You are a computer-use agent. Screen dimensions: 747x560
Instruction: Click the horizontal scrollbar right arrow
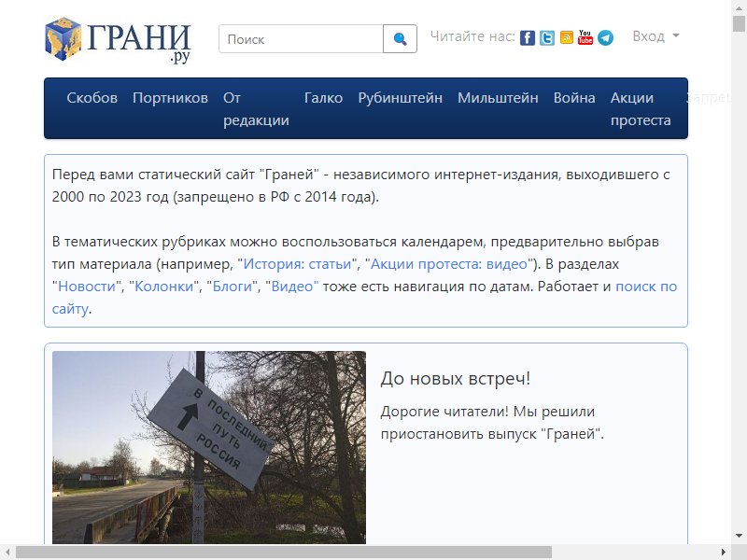click(x=724, y=553)
